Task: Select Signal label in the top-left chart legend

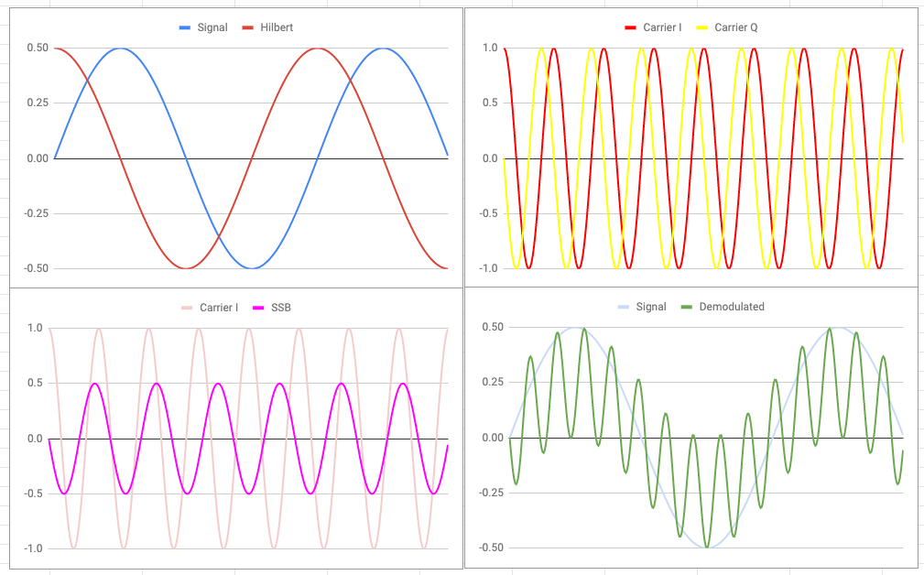Action: (212, 27)
